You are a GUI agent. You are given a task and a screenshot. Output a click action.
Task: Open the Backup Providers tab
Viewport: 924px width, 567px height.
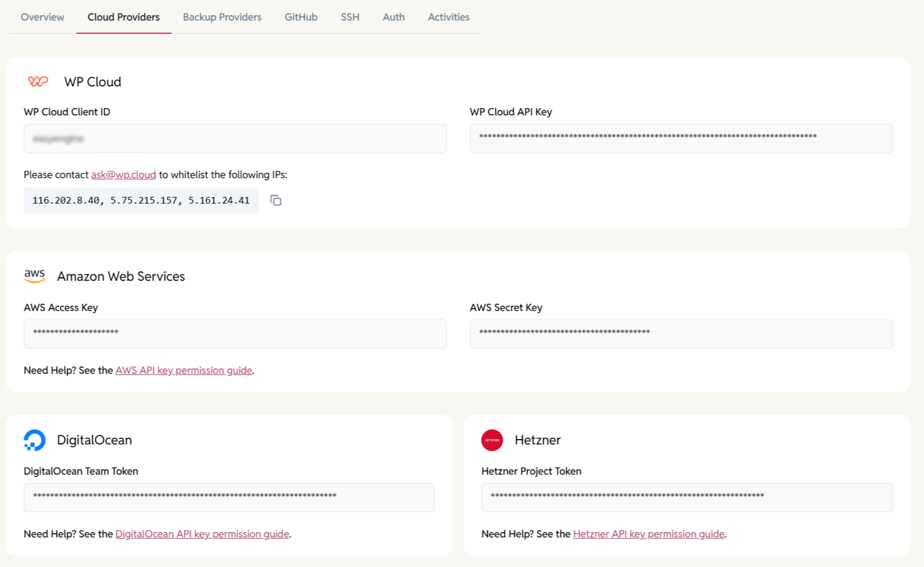coord(221,17)
